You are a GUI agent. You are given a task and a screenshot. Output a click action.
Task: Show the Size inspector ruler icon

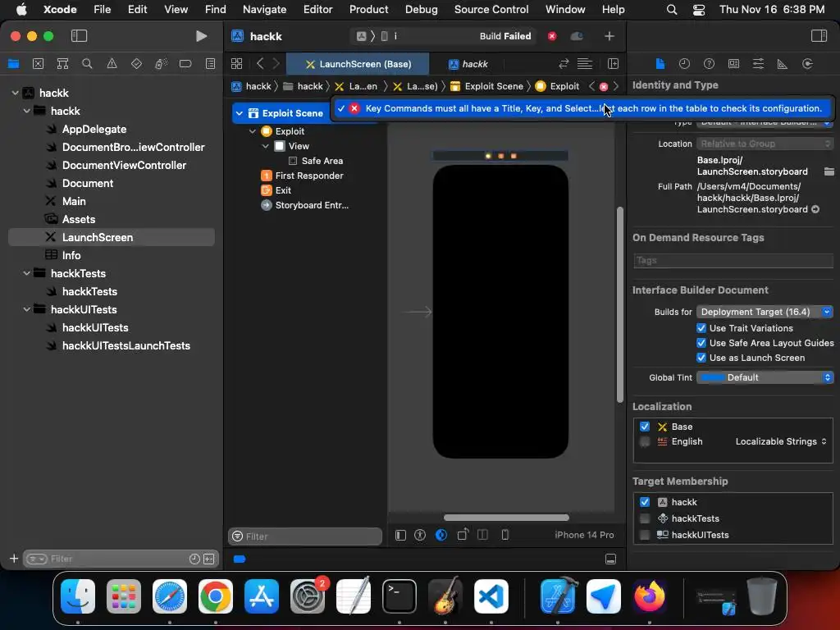tap(782, 64)
